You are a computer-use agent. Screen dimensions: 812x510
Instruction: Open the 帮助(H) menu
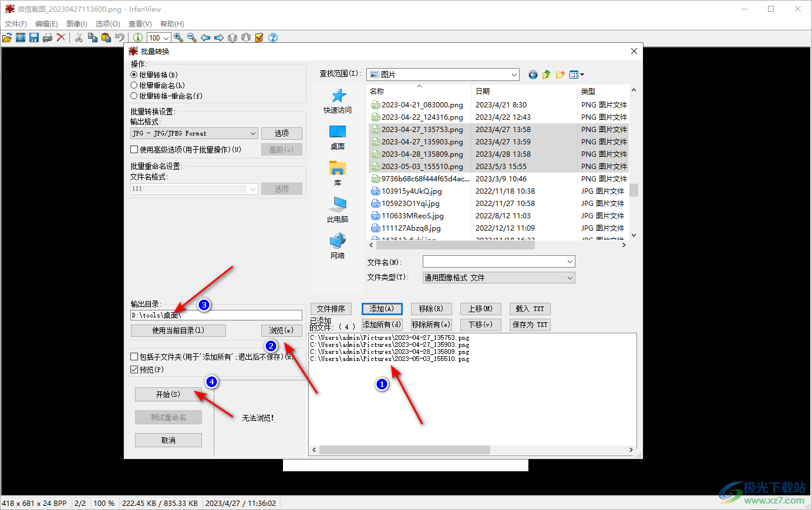pos(172,24)
